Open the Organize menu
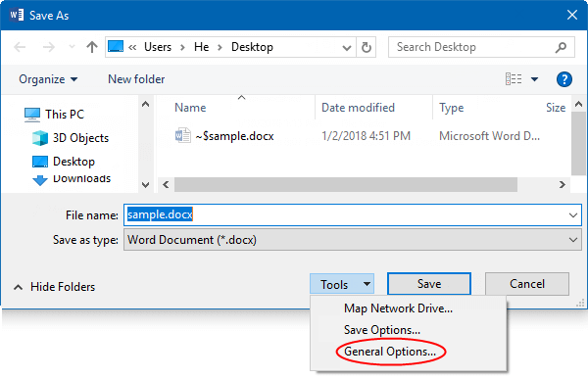This screenshot has height=379, width=588. point(48,79)
